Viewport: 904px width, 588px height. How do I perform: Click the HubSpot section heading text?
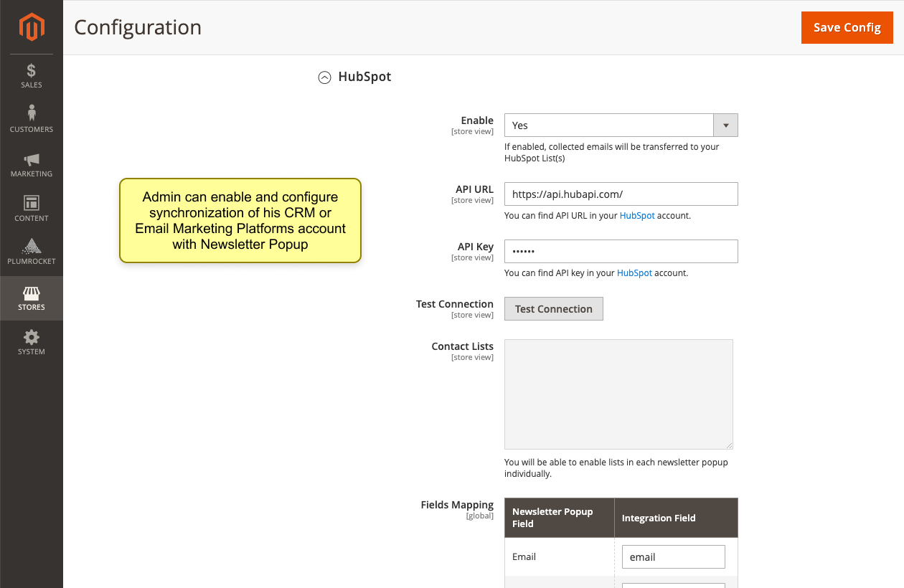pyautogui.click(x=364, y=77)
